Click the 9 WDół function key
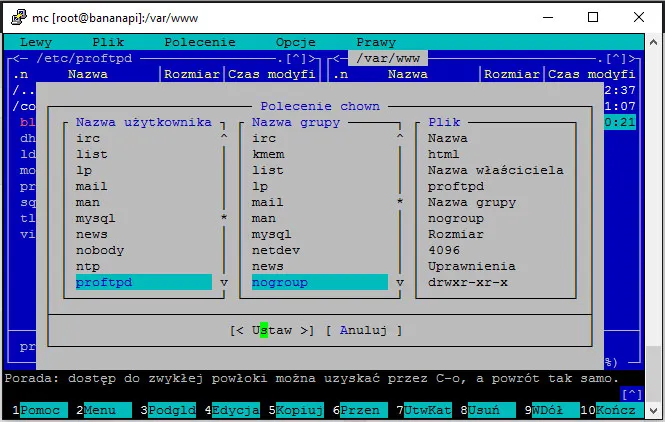This screenshot has width=665, height=422. 552,410
